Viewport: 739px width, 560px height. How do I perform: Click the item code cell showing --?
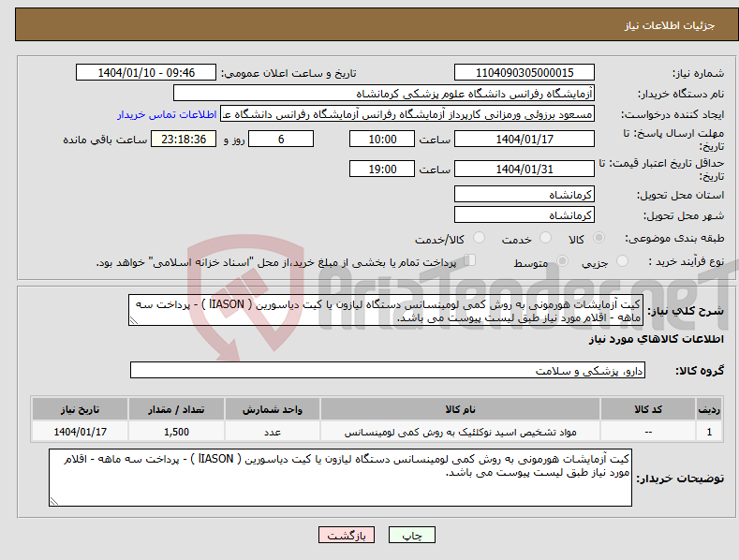(x=648, y=432)
